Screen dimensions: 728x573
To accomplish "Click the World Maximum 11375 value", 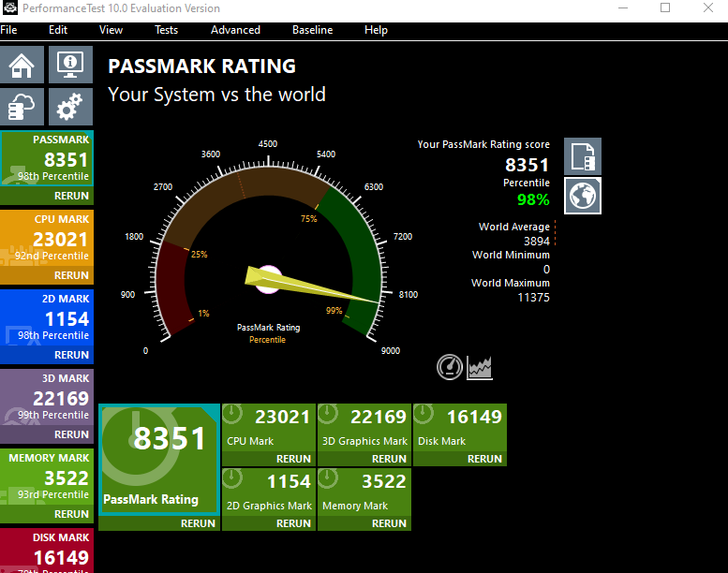I will (x=533, y=298).
